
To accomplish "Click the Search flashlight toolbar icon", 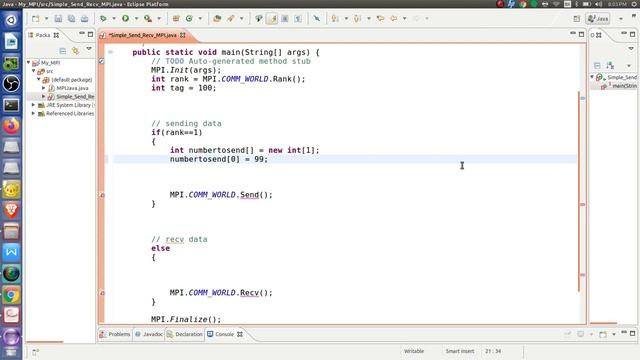I will (231, 18).
